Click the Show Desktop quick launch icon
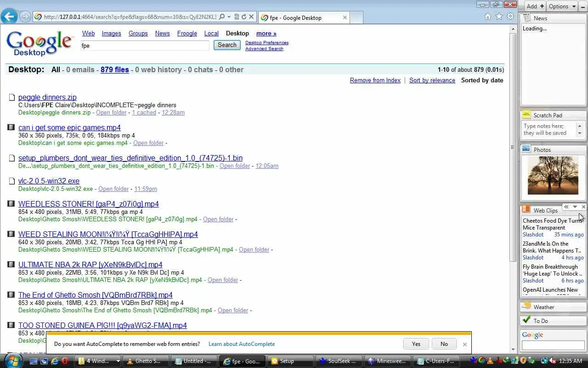This screenshot has height=368, width=588. click(x=33, y=362)
